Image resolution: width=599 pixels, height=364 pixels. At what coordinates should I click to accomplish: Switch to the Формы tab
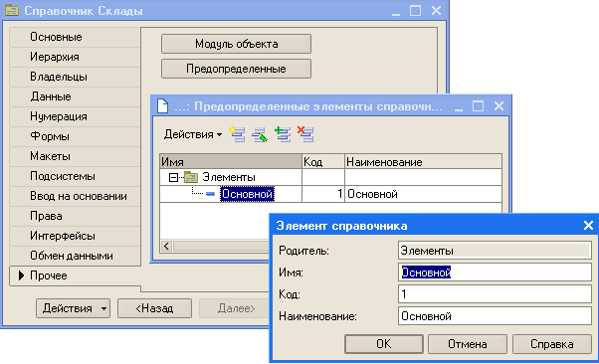[75, 136]
